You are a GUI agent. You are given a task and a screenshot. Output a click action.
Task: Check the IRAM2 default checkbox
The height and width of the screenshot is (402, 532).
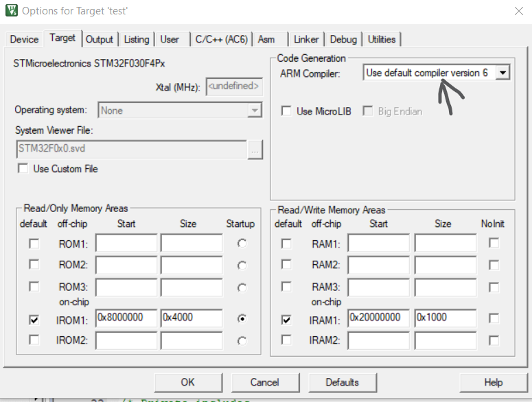pos(286,340)
